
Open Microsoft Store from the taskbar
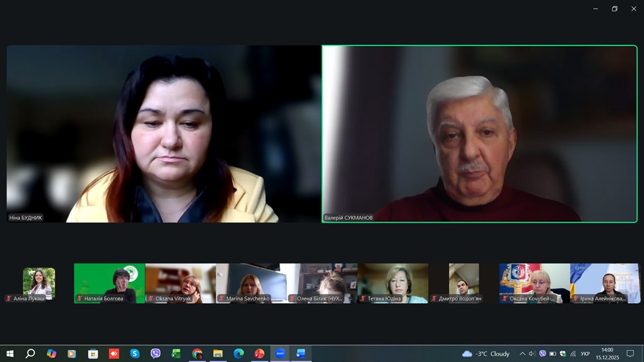[93, 353]
